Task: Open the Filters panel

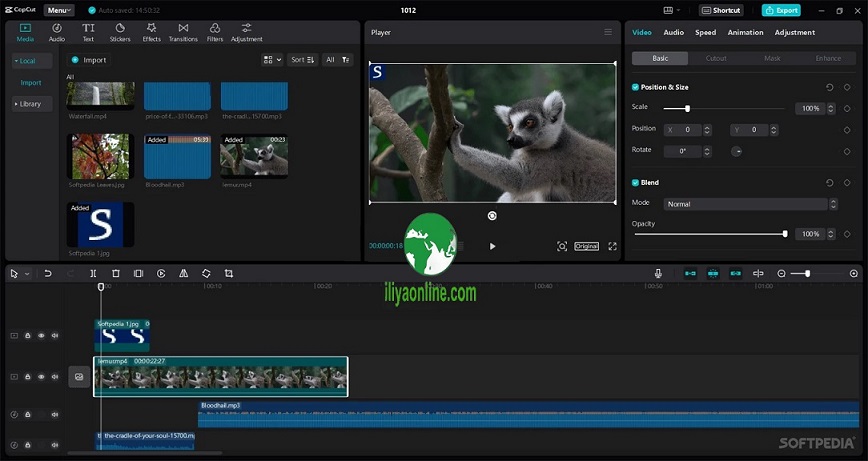Action: click(215, 32)
